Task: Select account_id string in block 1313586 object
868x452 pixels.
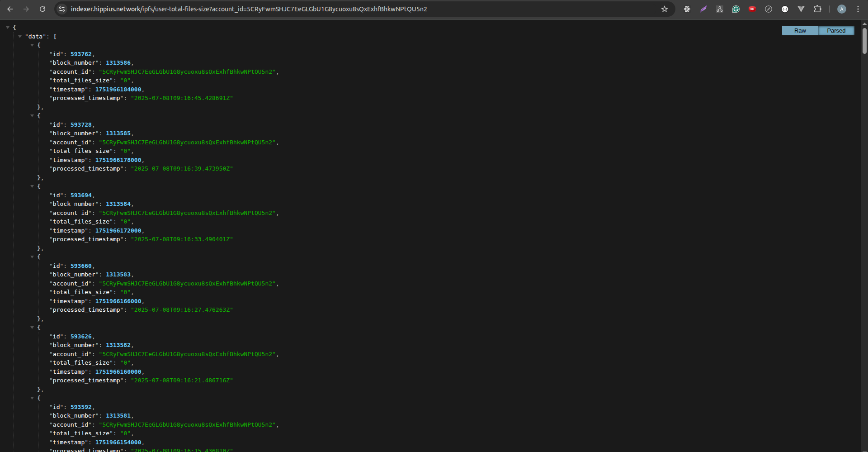Action: click(x=187, y=72)
